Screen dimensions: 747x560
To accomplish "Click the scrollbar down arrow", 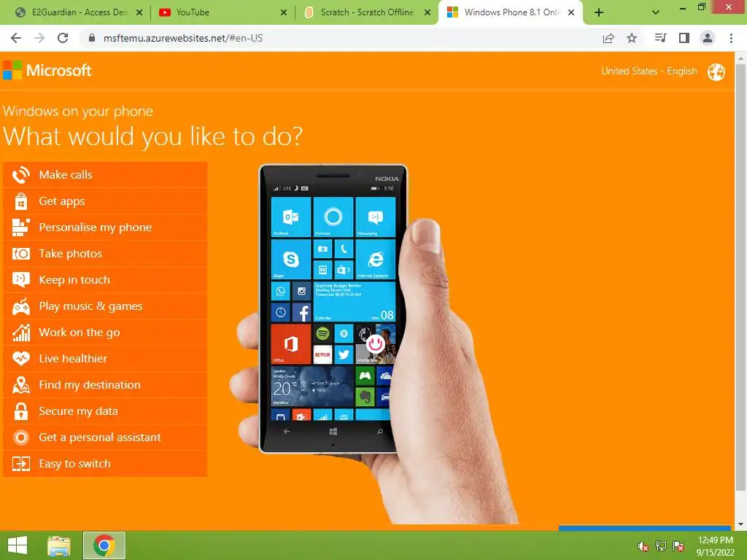I will click(740, 524).
